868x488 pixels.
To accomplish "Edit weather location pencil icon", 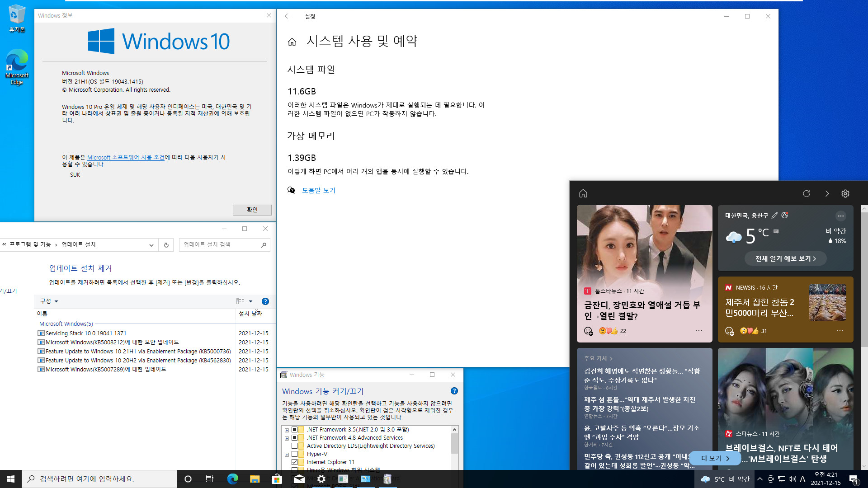I will coord(775,216).
